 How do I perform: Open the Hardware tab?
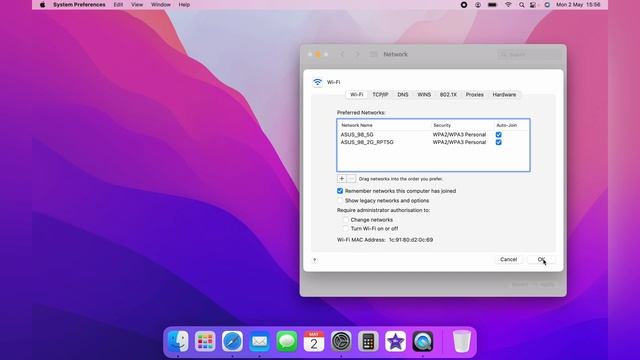504,95
